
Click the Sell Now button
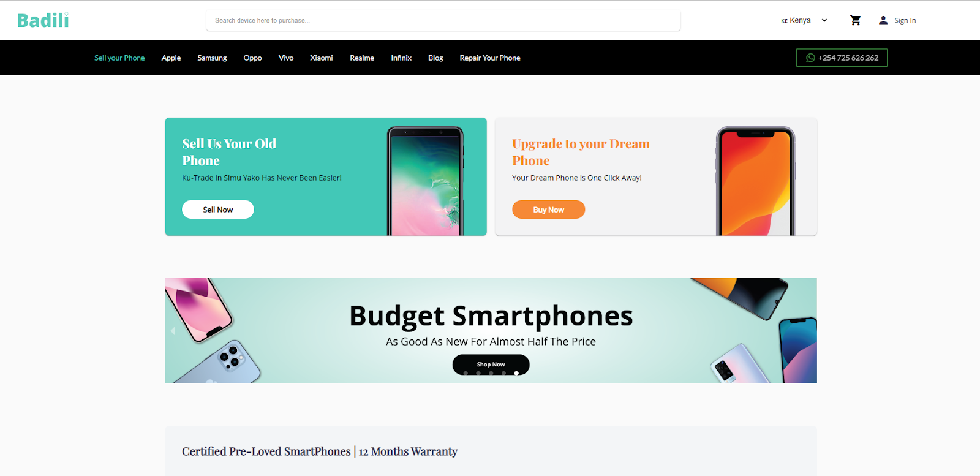[218, 210]
